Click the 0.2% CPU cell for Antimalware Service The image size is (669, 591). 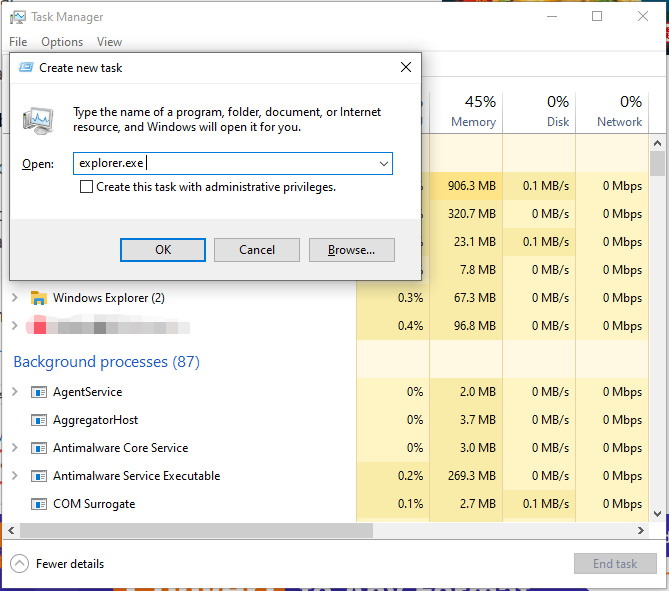[x=393, y=476]
